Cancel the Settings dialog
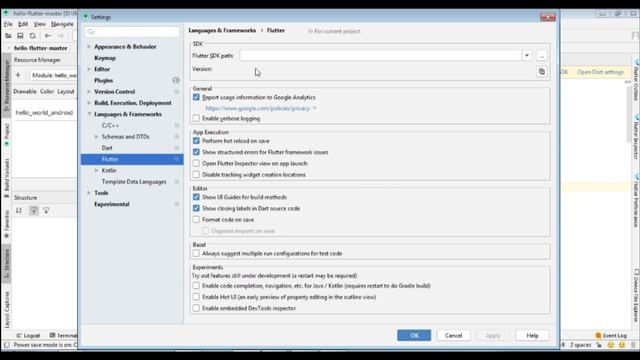This screenshot has width=640, height=360. point(453,335)
